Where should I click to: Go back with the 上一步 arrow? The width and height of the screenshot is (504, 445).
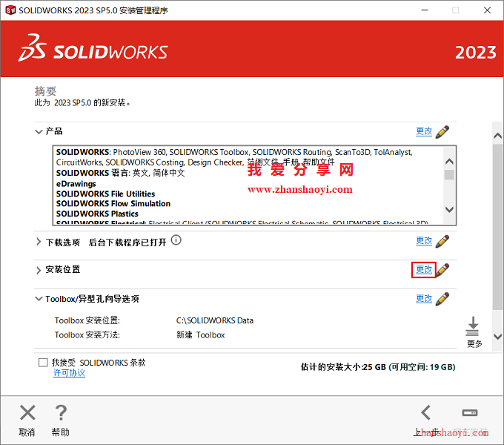click(x=426, y=413)
